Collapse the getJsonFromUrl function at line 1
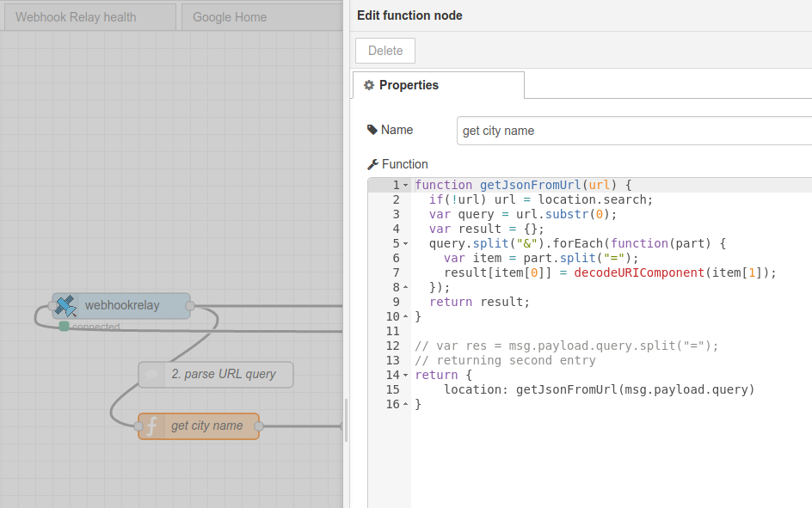 [406, 186]
